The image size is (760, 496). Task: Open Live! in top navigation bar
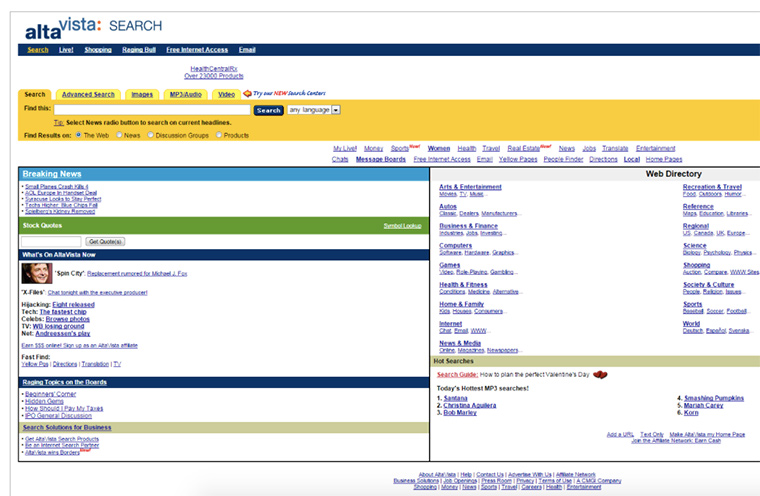pos(66,49)
